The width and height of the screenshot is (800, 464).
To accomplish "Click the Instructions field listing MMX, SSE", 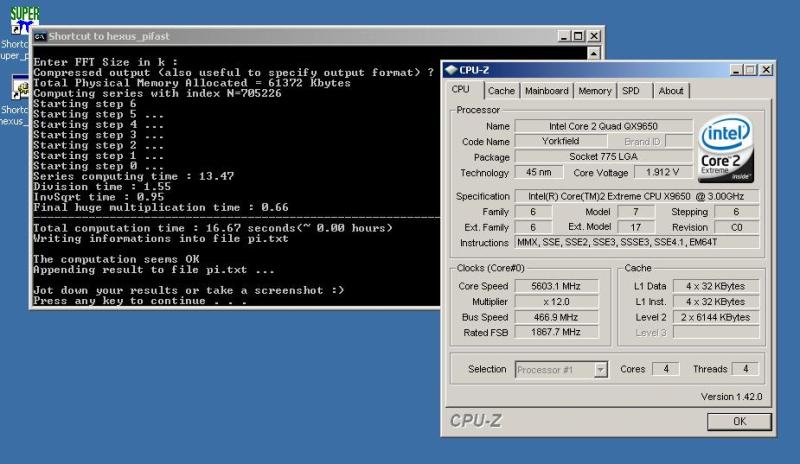I will click(x=637, y=242).
